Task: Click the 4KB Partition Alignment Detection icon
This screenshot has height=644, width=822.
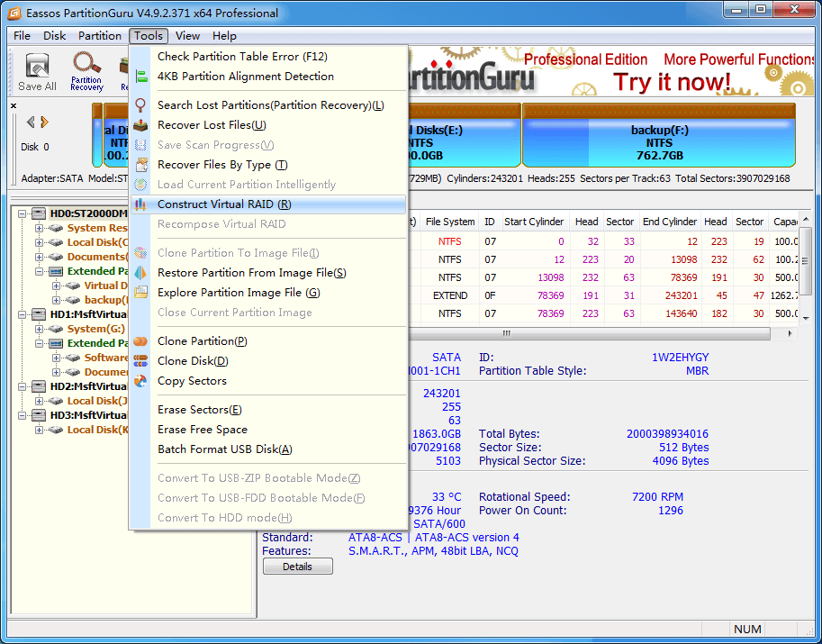Action: (x=141, y=77)
